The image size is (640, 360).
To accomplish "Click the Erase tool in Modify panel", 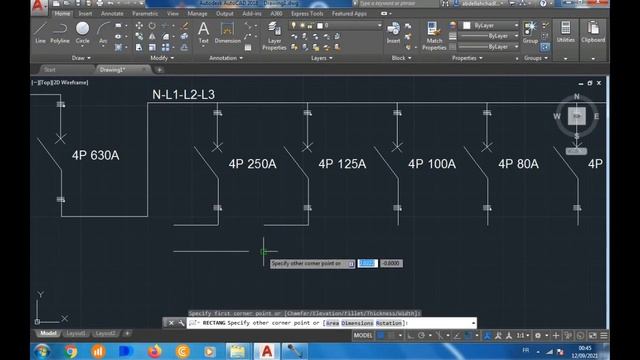I will pos(184,26).
